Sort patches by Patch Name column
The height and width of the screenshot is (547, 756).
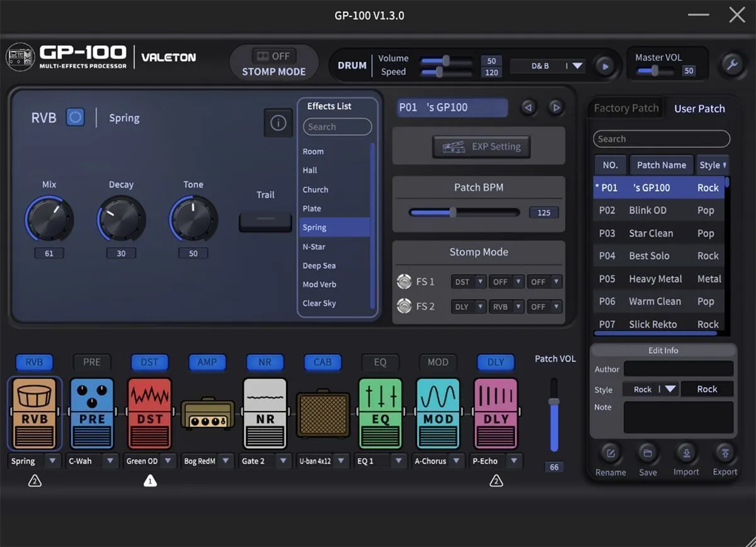[661, 165]
